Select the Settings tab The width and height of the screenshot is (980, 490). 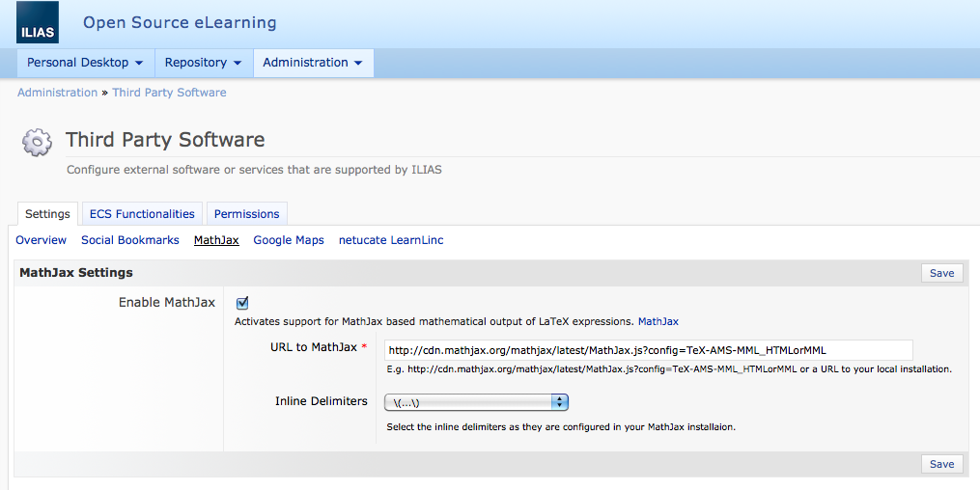click(47, 214)
